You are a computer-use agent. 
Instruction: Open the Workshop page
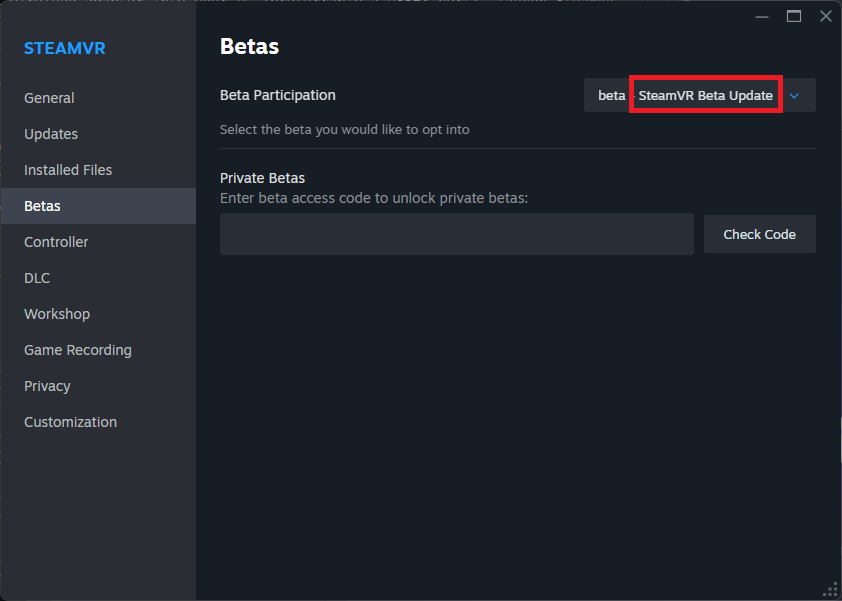57,313
